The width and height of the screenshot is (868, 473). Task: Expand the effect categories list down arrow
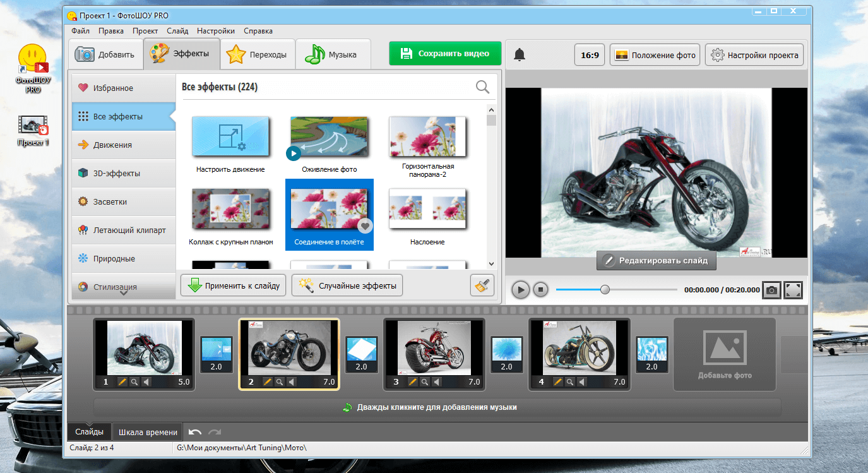[124, 292]
